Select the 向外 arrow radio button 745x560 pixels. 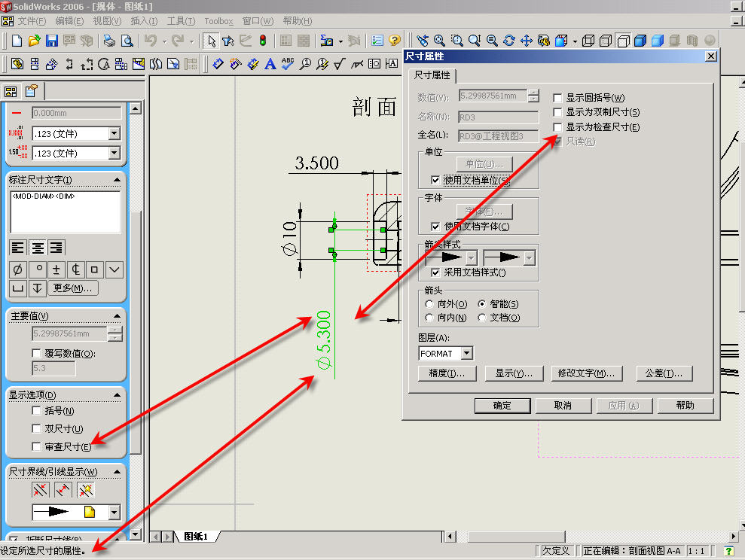[x=429, y=304]
